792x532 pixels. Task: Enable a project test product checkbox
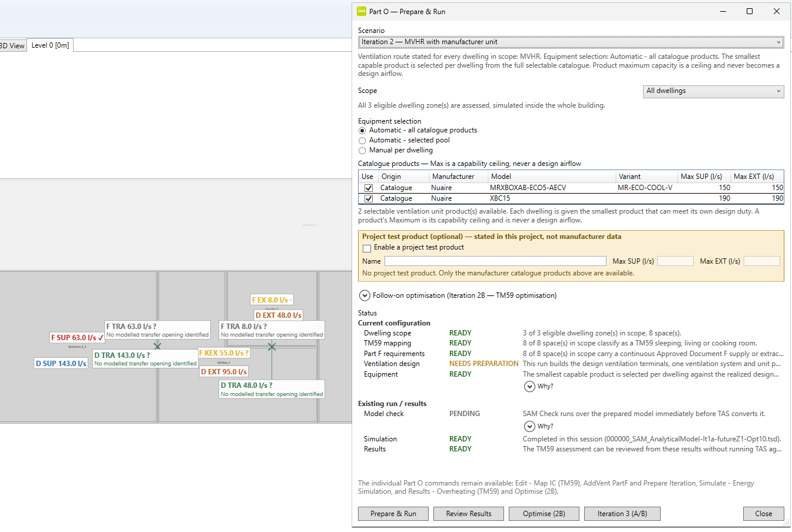tap(367, 248)
